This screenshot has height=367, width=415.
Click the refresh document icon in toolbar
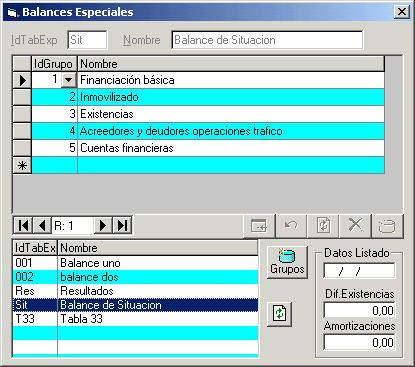tap(323, 226)
